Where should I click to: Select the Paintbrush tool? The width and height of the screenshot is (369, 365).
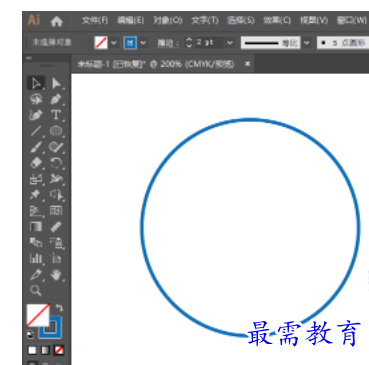coord(36,147)
